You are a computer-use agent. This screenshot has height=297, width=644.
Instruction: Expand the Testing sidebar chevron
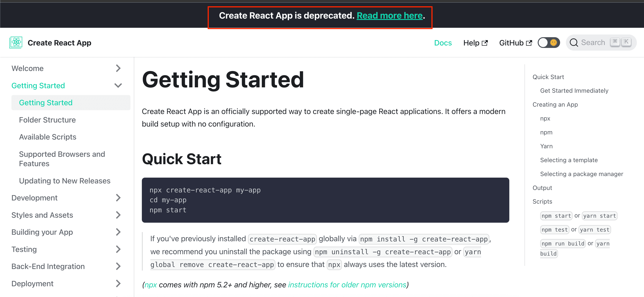pyautogui.click(x=118, y=249)
